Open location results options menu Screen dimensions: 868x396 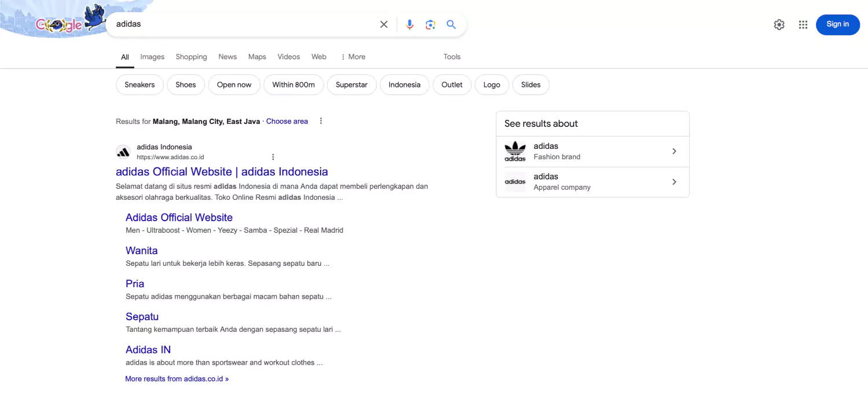pos(321,121)
